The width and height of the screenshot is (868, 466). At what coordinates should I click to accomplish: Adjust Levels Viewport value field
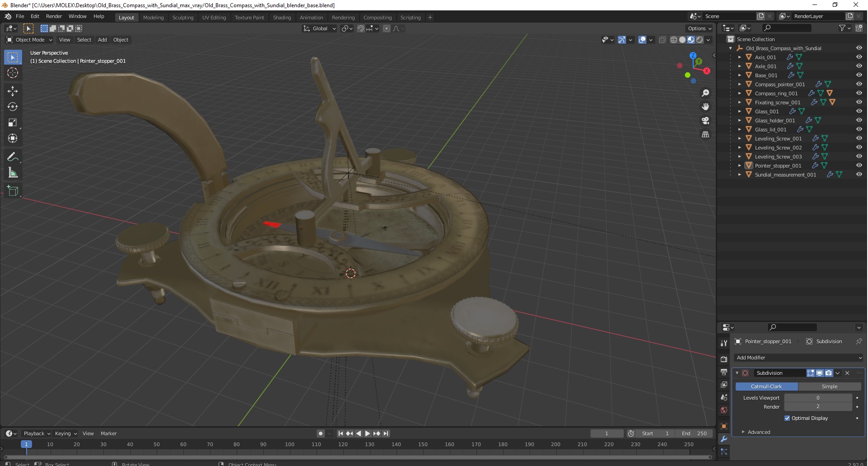point(818,398)
